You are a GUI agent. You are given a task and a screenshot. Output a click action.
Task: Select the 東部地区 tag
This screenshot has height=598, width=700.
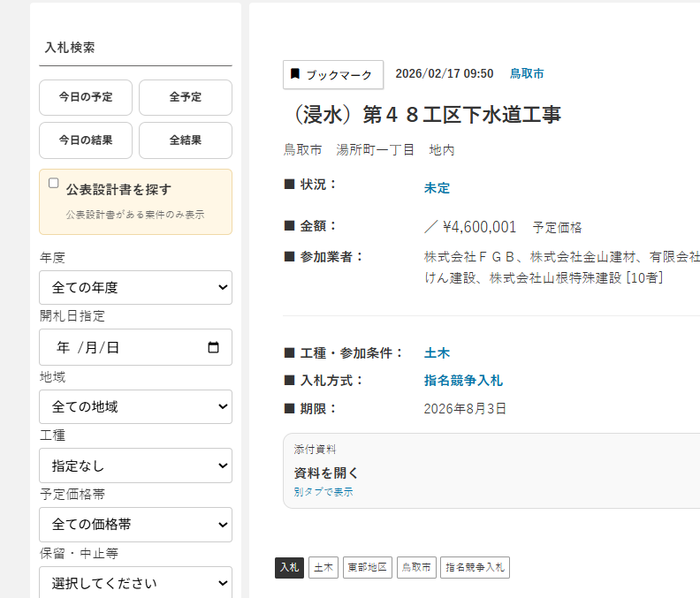click(x=368, y=567)
